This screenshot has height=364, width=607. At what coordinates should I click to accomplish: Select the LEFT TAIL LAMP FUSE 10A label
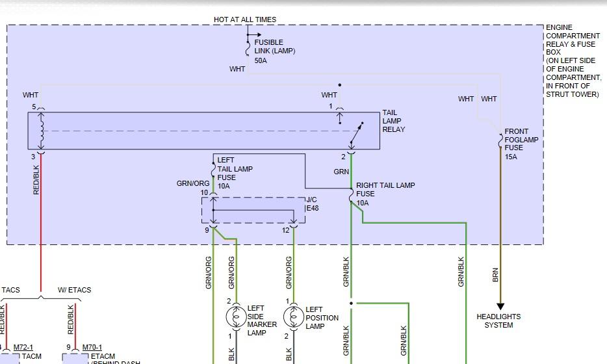(235, 173)
